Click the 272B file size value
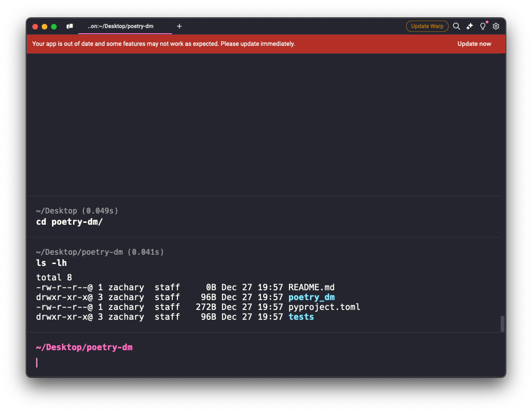 pos(206,307)
